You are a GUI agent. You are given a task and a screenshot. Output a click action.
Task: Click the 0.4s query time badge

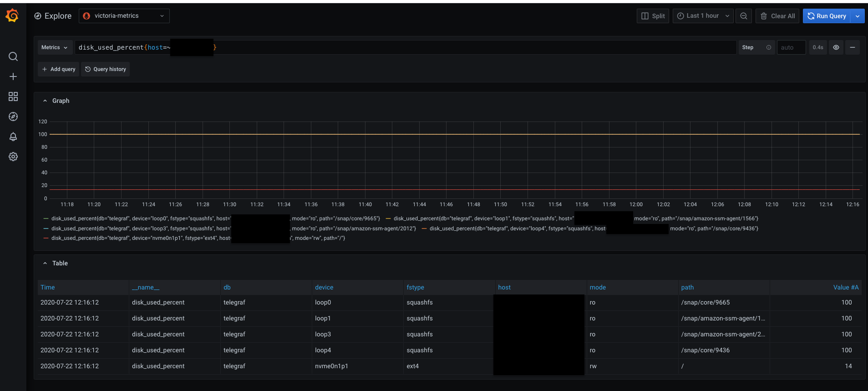tap(818, 47)
